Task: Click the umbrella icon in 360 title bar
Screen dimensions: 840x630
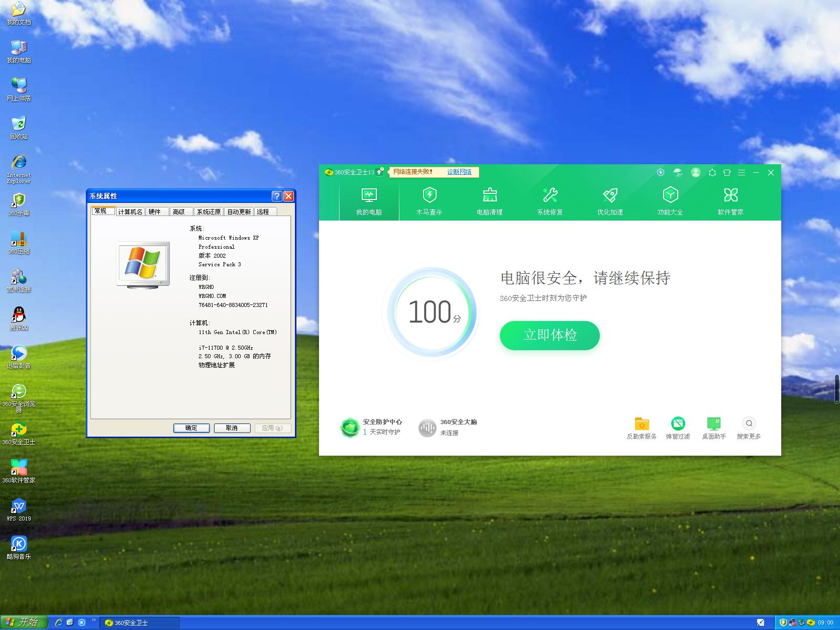Action: point(678,172)
